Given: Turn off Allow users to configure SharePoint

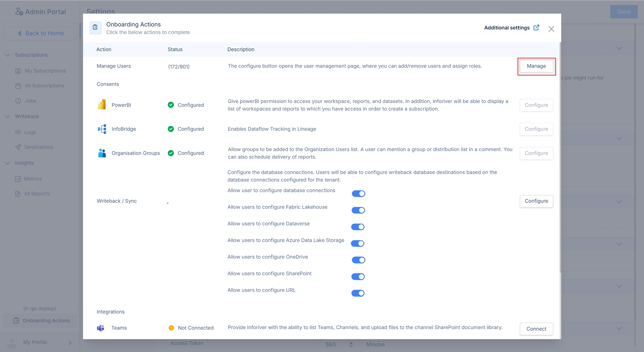Looking at the screenshot, I should point(358,277).
